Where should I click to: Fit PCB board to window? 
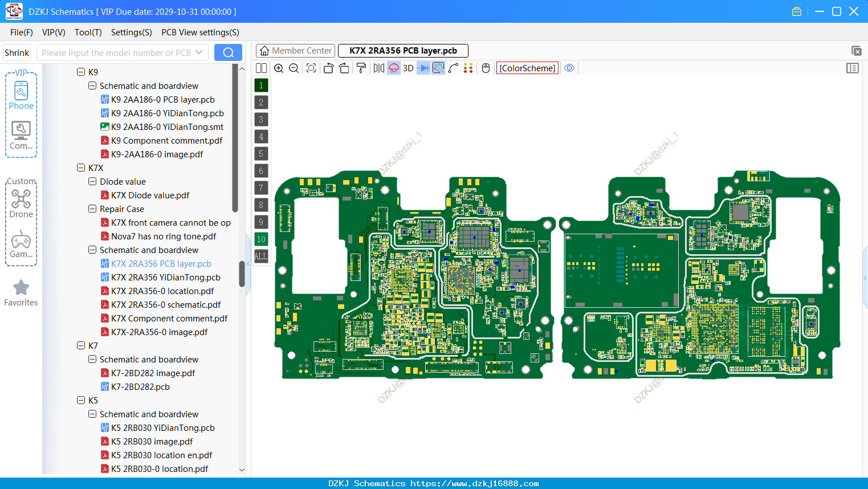click(x=311, y=68)
